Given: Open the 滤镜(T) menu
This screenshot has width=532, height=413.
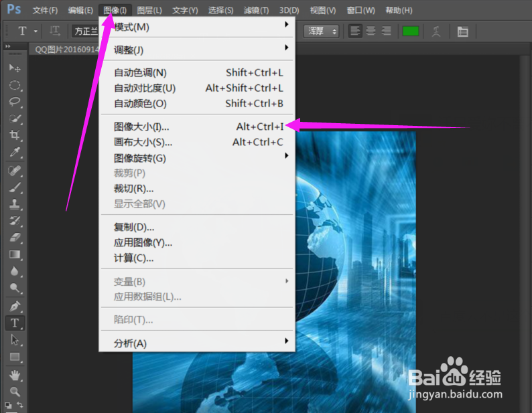Looking at the screenshot, I should point(256,11).
